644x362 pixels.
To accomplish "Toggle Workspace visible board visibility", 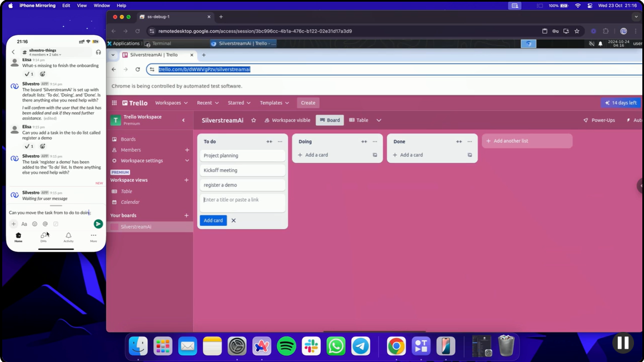I will tap(287, 121).
